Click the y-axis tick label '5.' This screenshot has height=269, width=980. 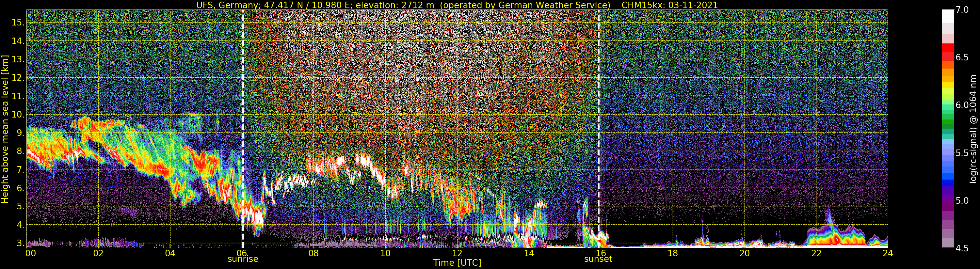click(x=20, y=207)
